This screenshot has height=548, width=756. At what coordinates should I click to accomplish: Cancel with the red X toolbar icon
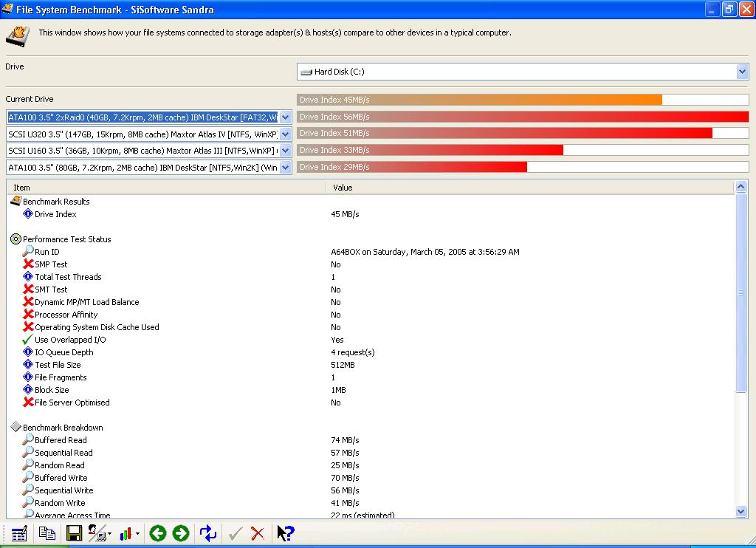[x=258, y=533]
